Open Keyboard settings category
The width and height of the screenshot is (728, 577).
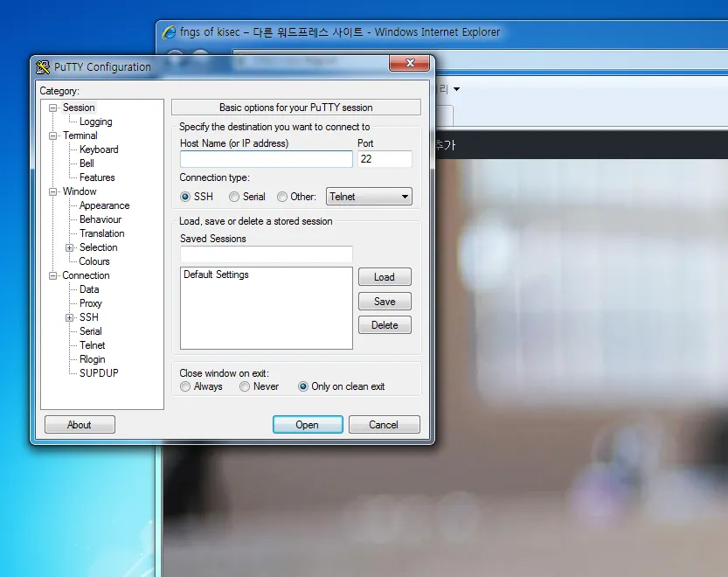click(x=99, y=149)
